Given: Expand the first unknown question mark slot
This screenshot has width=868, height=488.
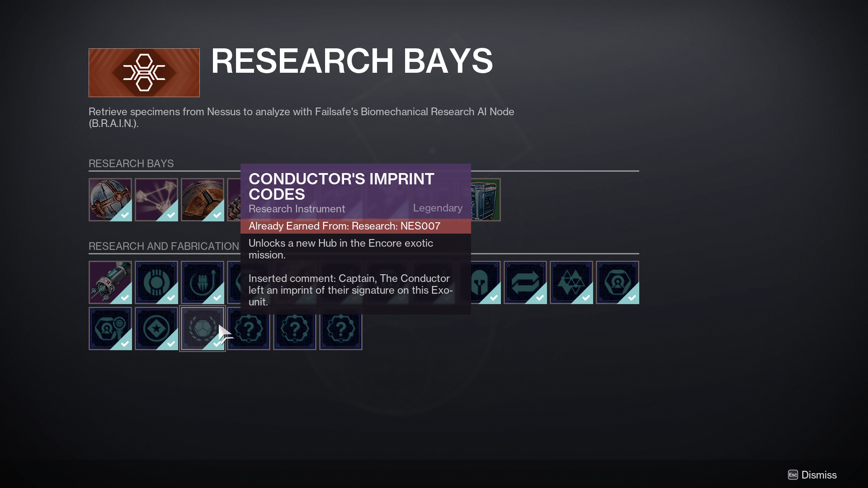Looking at the screenshot, I should pyautogui.click(x=248, y=329).
